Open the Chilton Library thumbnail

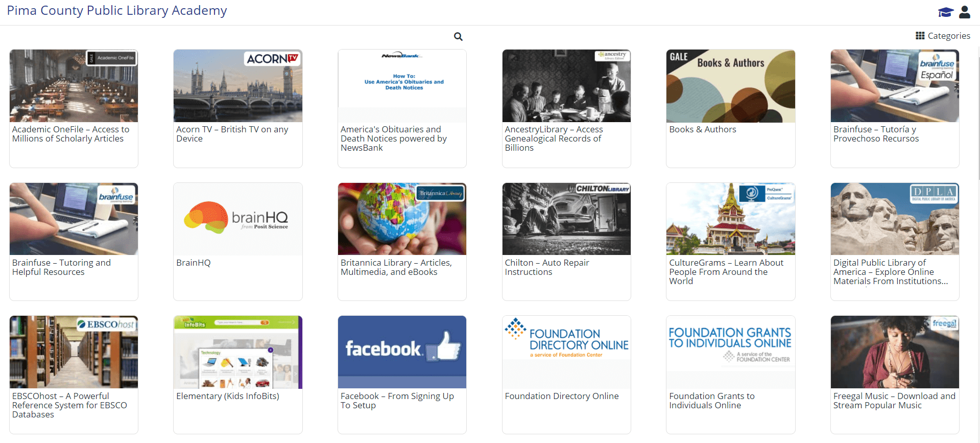click(566, 219)
